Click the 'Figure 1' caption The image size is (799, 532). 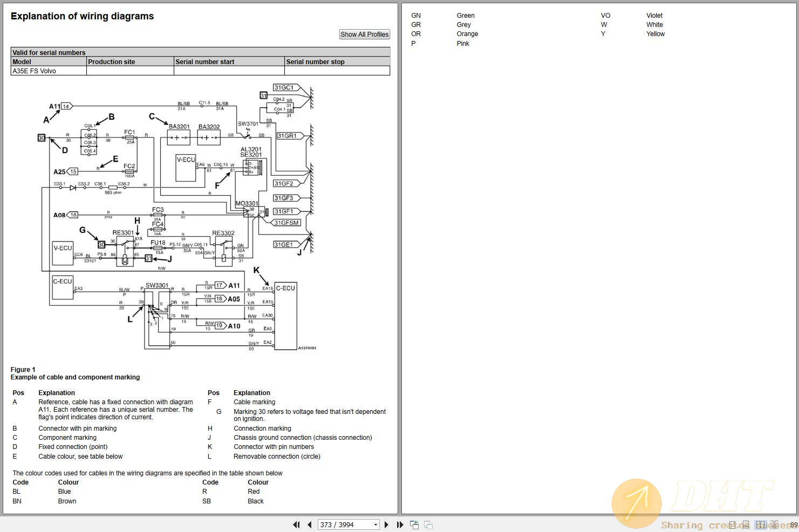coord(23,370)
